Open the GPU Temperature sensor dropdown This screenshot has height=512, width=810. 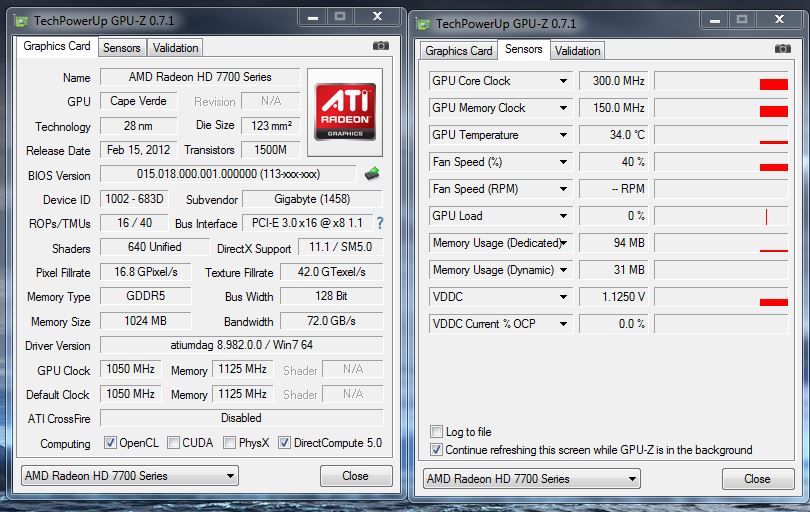point(564,135)
